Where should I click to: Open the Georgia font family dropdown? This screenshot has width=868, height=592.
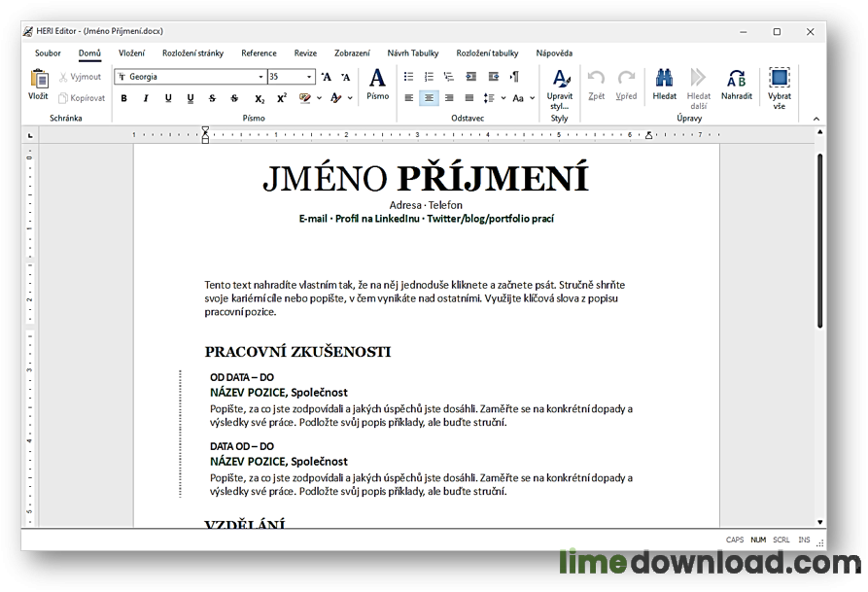tap(190, 76)
